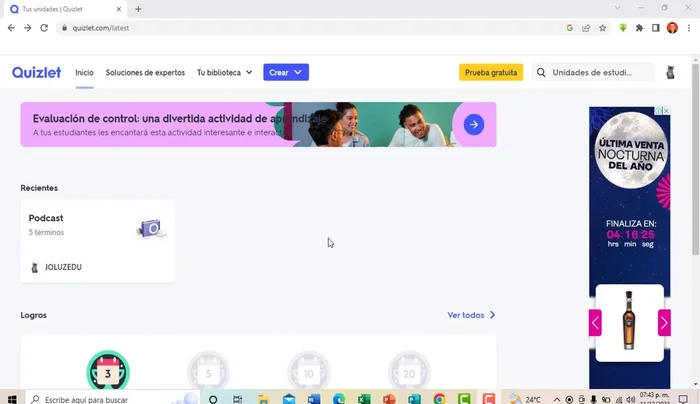Open green Camtasia icon in taskbar

pyautogui.click(x=464, y=399)
